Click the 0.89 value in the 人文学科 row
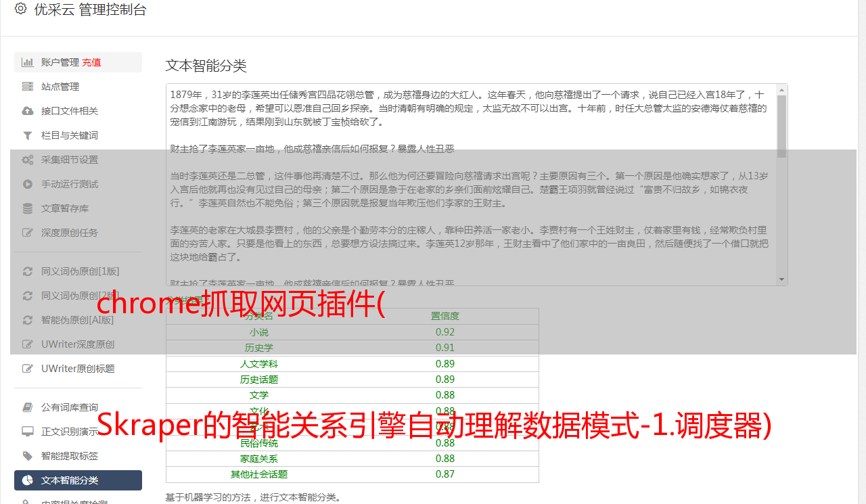 click(x=445, y=364)
